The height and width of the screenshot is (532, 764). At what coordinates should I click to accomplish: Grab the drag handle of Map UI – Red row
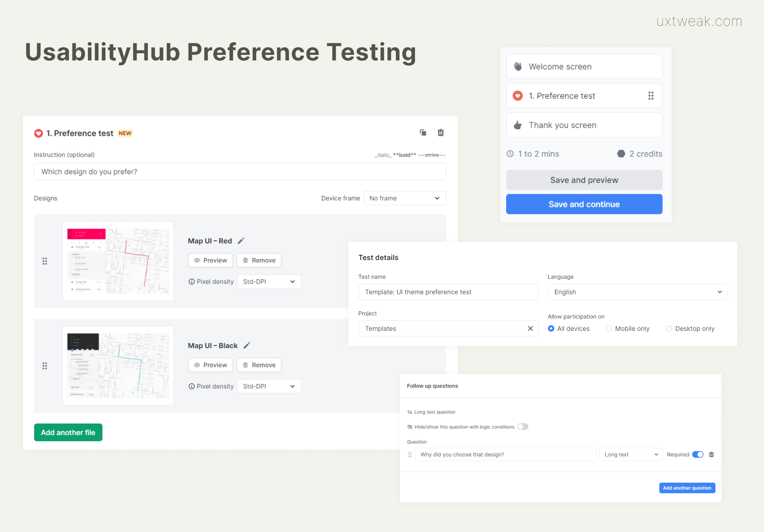point(45,261)
